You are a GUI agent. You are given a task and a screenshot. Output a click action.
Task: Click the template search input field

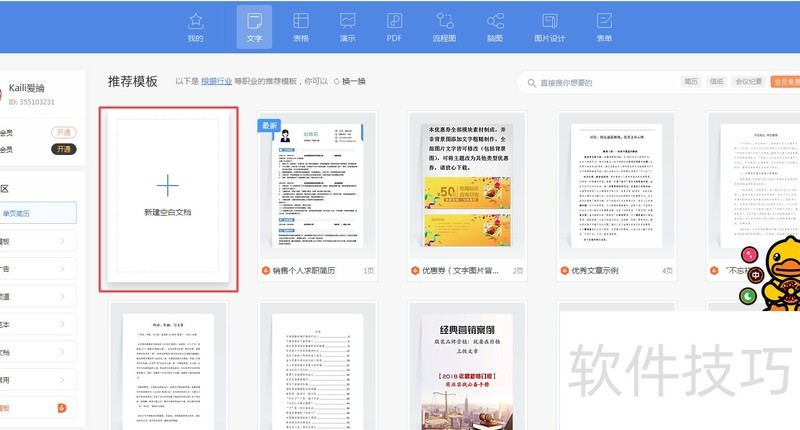[x=600, y=82]
